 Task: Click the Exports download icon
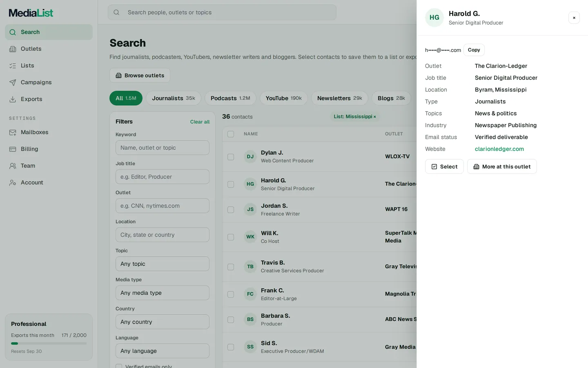(13, 99)
